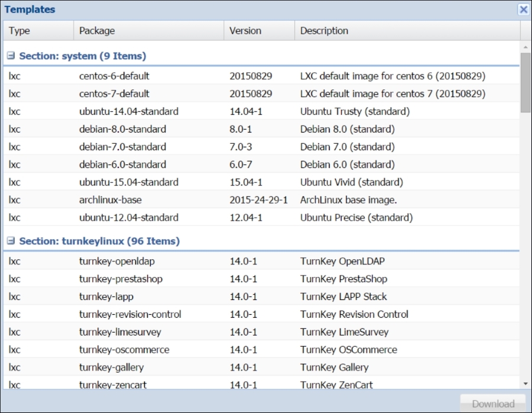The height and width of the screenshot is (413, 532).
Task: Click the Ubuntu Trusty (standard) description
Action: 355,111
